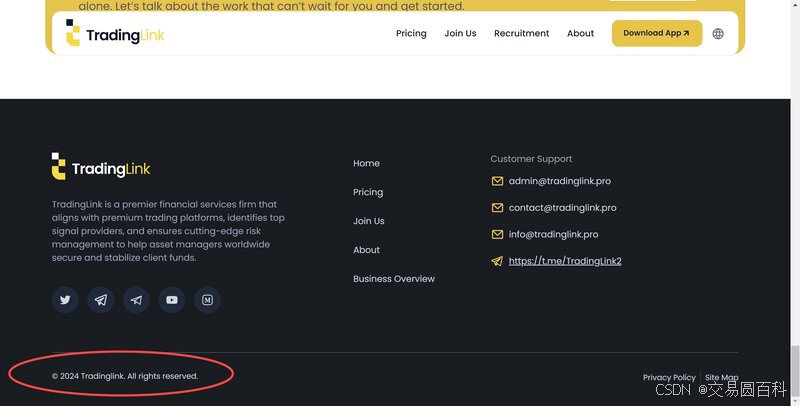Open Recruitment in the top navigation

[x=521, y=34]
